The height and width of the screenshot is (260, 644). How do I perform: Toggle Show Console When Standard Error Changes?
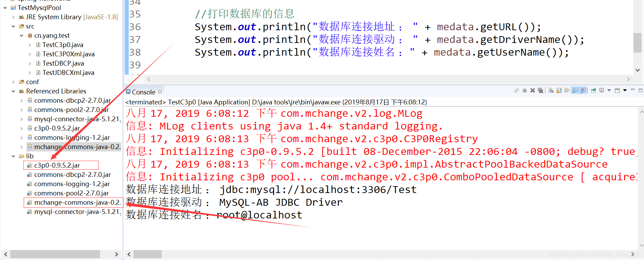583,90
